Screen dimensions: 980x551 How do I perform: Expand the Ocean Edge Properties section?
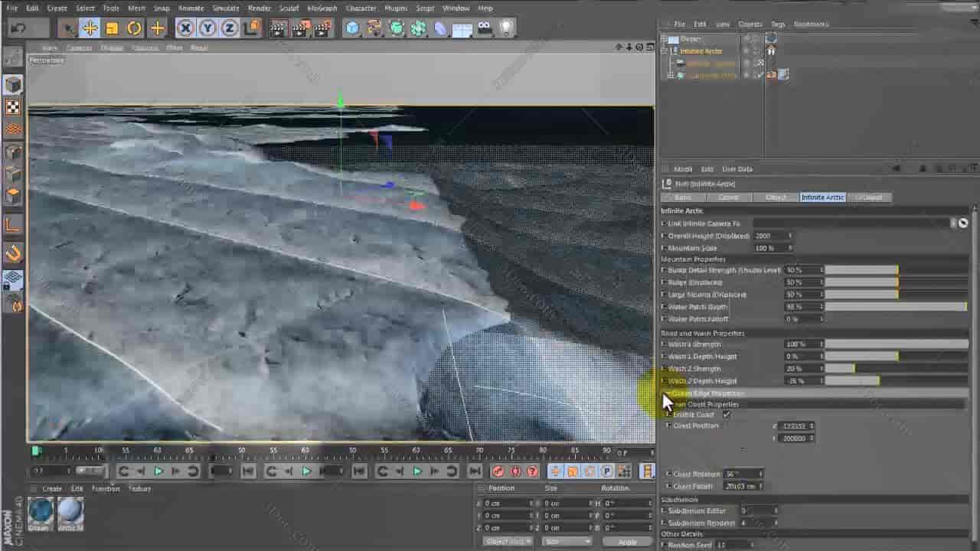pos(665,393)
